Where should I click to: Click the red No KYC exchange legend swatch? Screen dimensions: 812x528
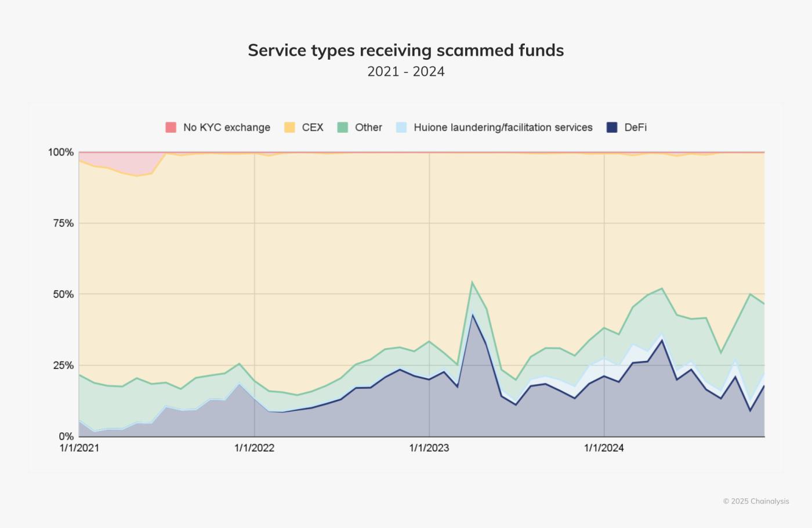click(x=170, y=126)
